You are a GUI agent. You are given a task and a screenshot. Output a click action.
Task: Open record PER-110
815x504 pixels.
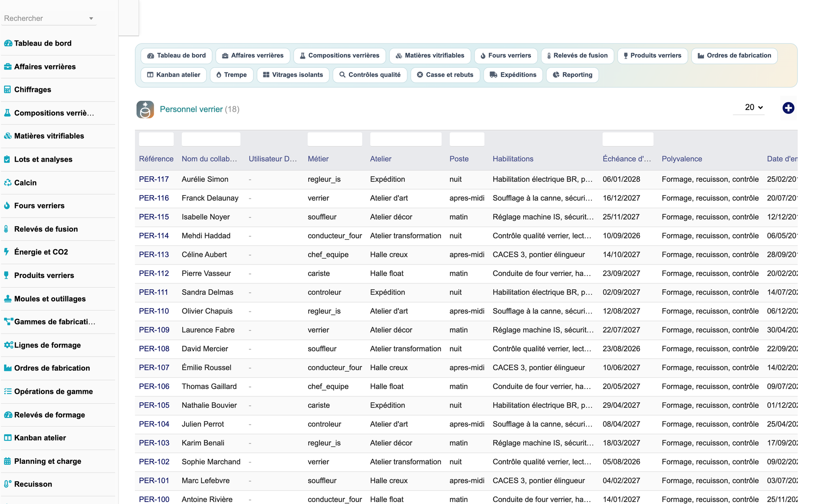pos(154,311)
